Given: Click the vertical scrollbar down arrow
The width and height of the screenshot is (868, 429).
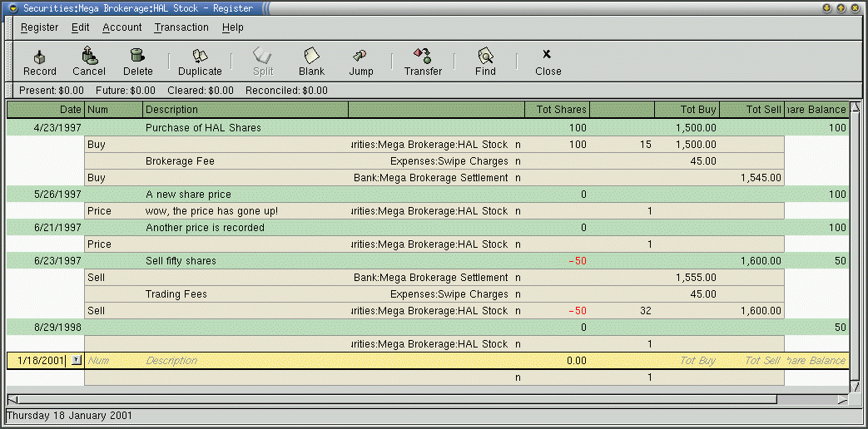Looking at the screenshot, I should pos(855,387).
